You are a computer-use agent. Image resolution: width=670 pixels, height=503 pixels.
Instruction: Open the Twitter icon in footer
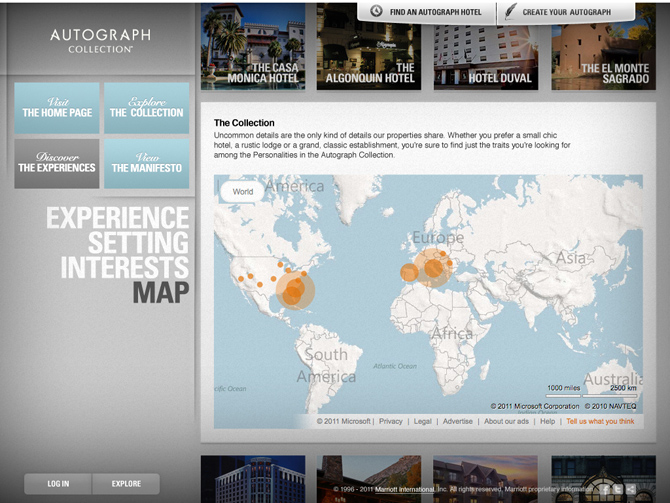[x=619, y=489]
